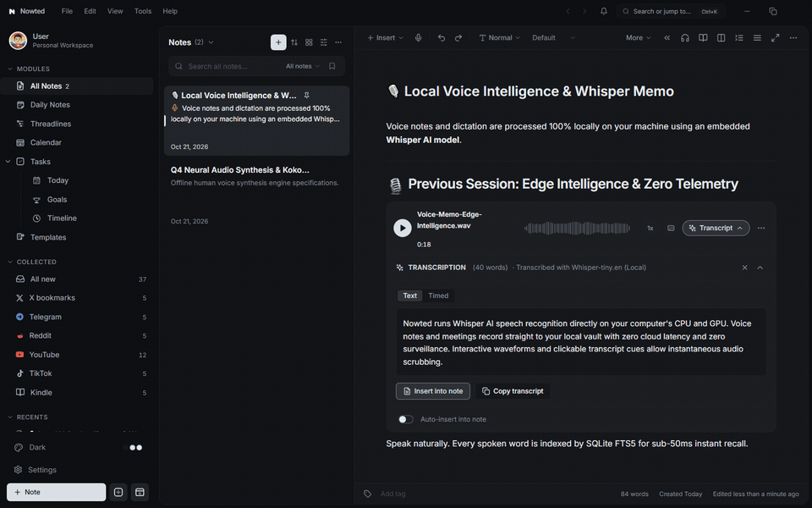
Task: Open Settings
Action: click(x=42, y=470)
